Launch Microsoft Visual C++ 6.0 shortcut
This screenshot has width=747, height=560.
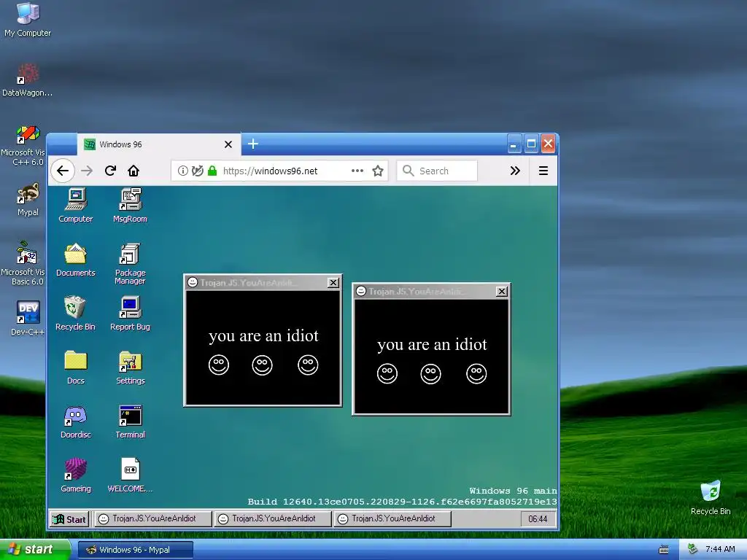[x=28, y=134]
